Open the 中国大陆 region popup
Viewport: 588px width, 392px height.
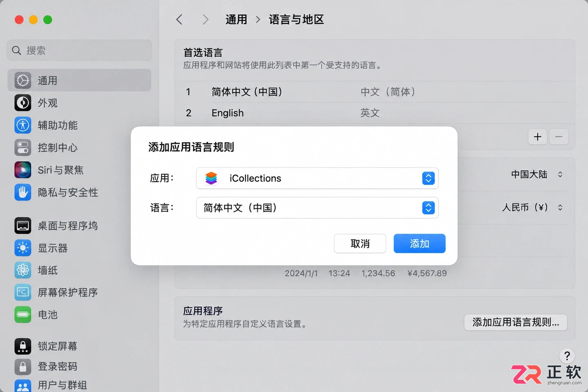(537, 174)
